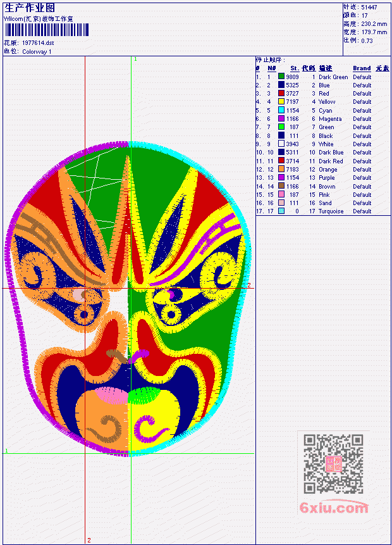Click the 生产作业图 title
This screenshot has height=545, width=392.
click(30, 8)
